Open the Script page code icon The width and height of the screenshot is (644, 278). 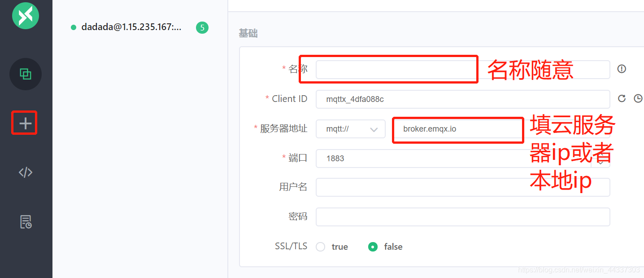coord(26,172)
